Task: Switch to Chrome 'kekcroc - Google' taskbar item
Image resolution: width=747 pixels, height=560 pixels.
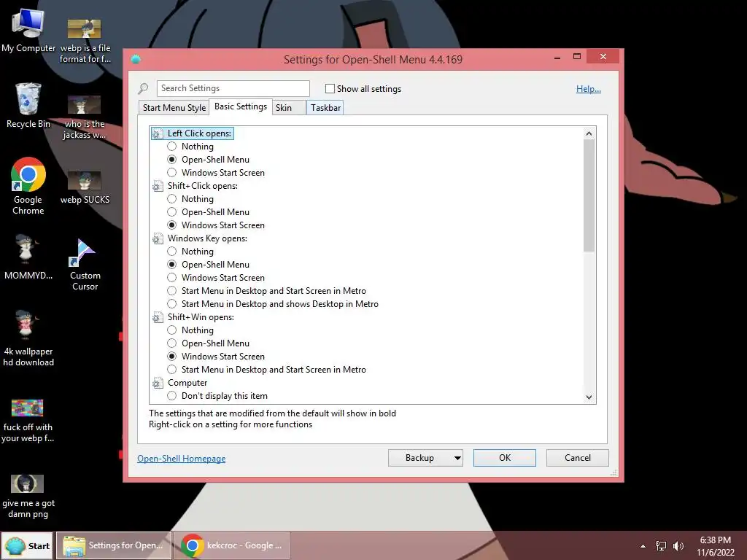Action: 231,545
